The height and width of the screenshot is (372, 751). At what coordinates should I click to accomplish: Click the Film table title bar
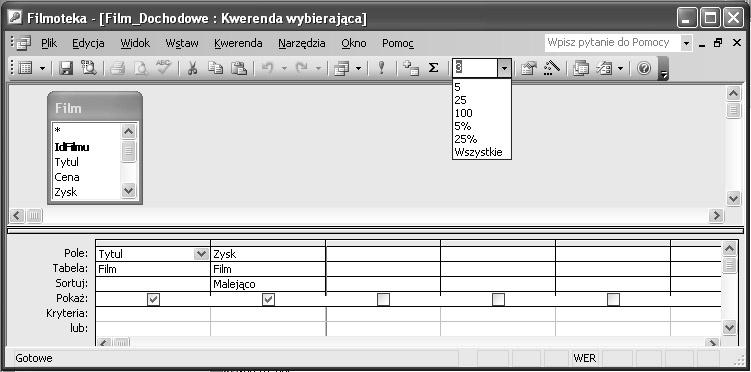pos(95,107)
